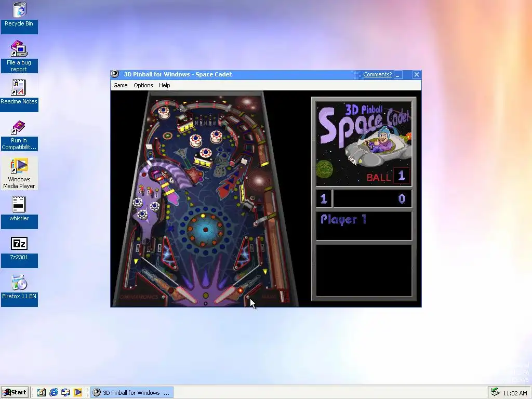Viewport: 532px width, 399px height.
Task: Open the Start menu
Action: (x=14, y=393)
